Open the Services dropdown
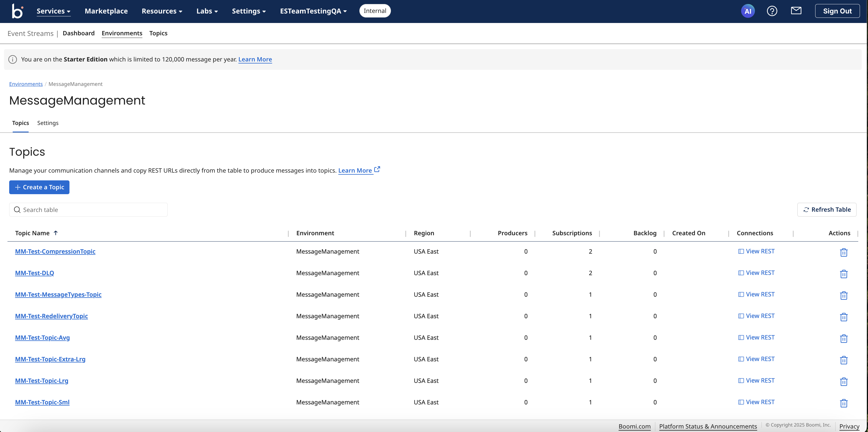This screenshot has width=868, height=432. click(x=53, y=11)
